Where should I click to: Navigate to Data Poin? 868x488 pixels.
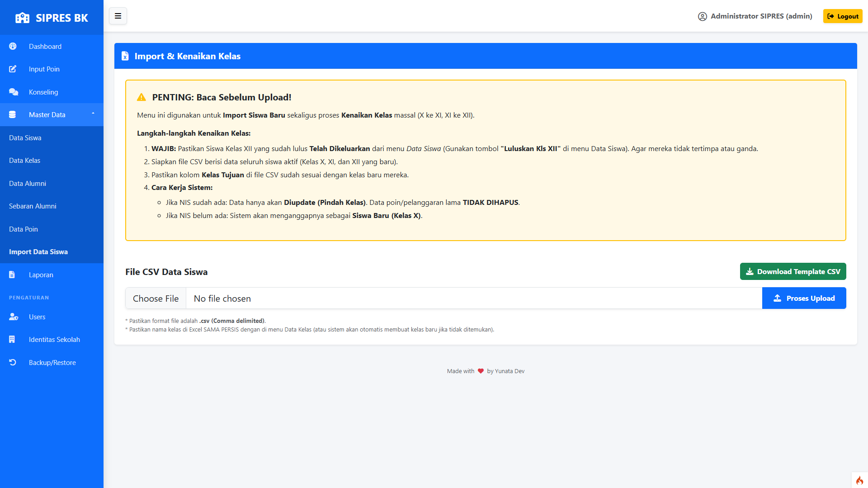pos(24,229)
